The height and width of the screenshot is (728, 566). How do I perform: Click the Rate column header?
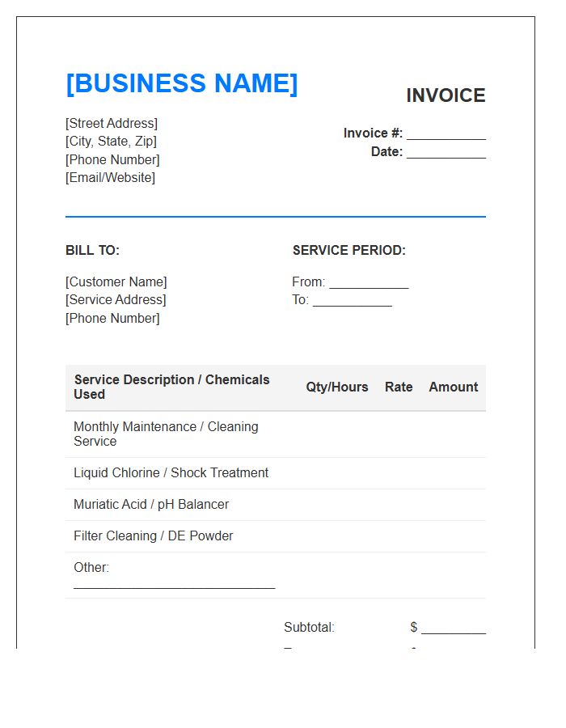click(x=399, y=387)
